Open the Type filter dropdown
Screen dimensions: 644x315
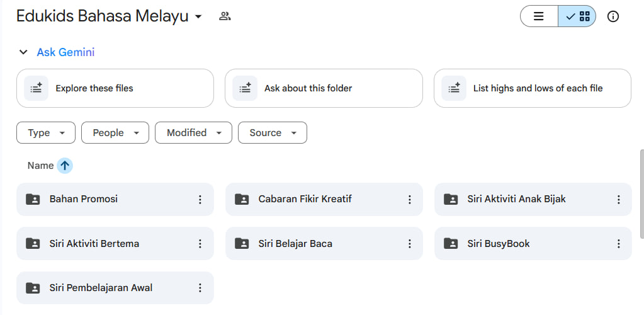click(x=46, y=133)
